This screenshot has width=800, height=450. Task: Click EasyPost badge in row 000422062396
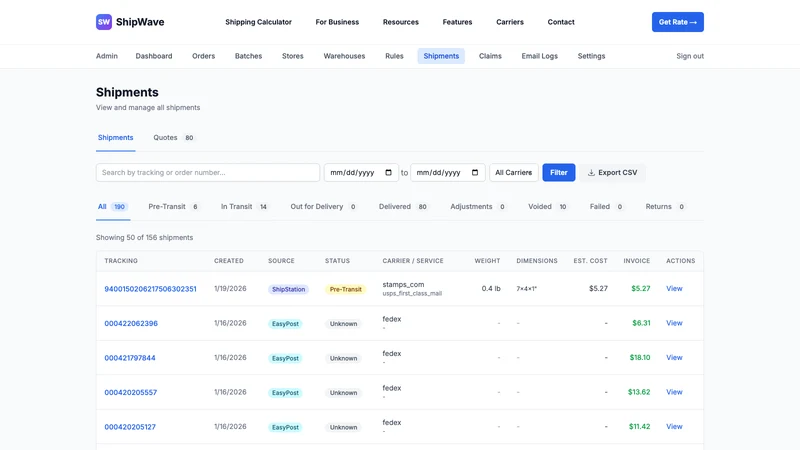(x=285, y=324)
